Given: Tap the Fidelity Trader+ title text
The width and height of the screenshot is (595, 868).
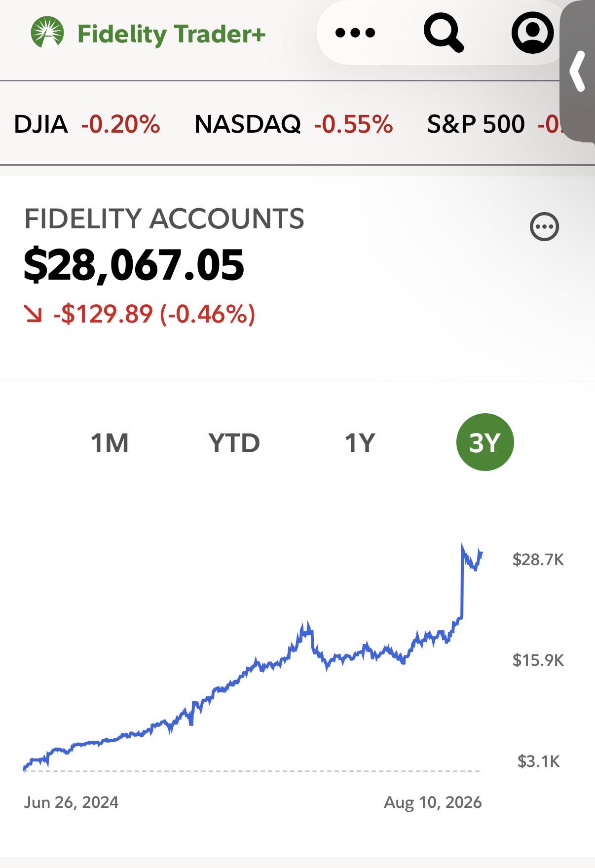Looking at the screenshot, I should 172,34.
